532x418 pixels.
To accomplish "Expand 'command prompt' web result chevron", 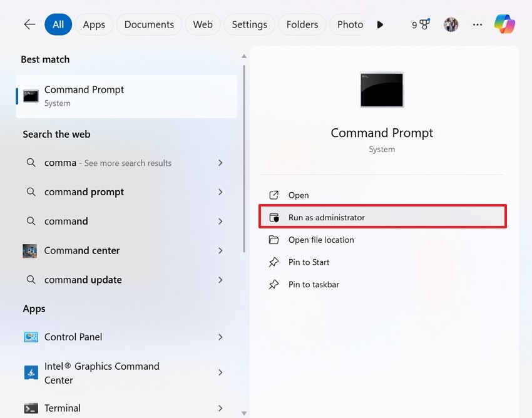I will (x=220, y=192).
